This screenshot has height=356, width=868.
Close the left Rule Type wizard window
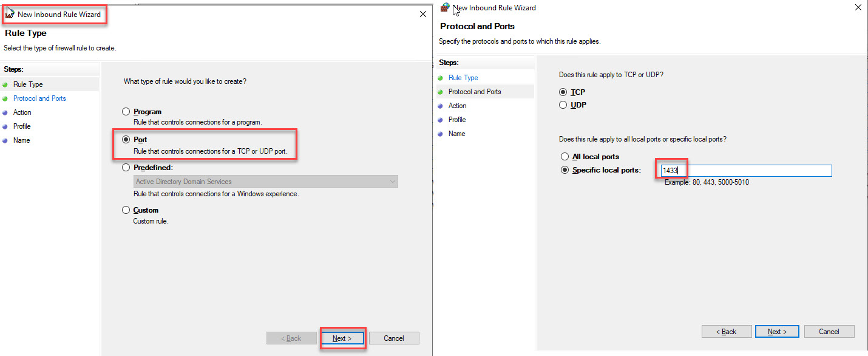click(423, 14)
